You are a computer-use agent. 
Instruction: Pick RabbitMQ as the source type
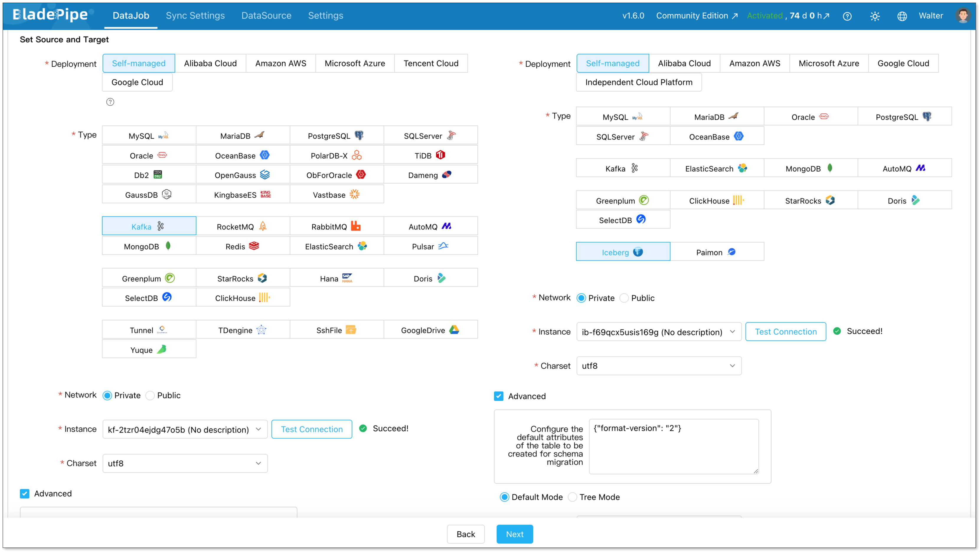337,226
